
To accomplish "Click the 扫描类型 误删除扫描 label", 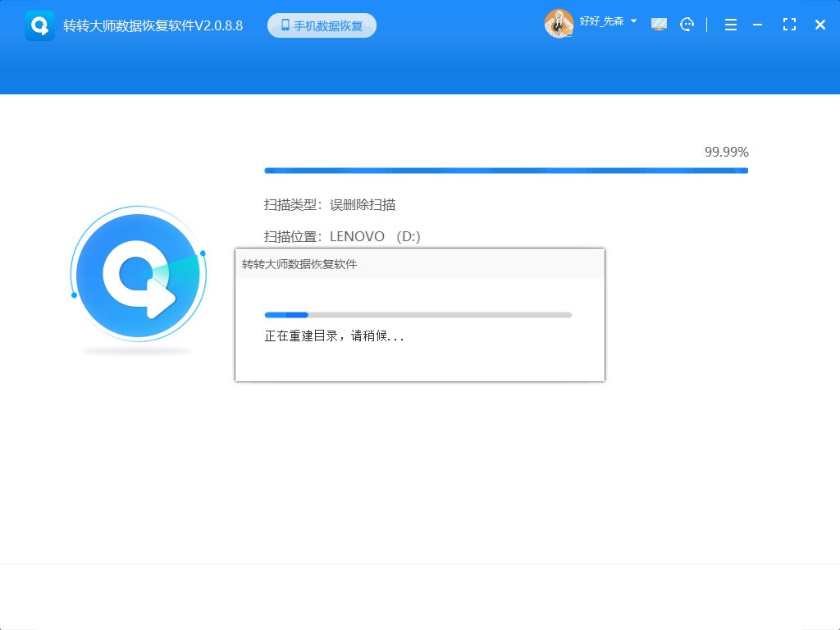I will [330, 205].
